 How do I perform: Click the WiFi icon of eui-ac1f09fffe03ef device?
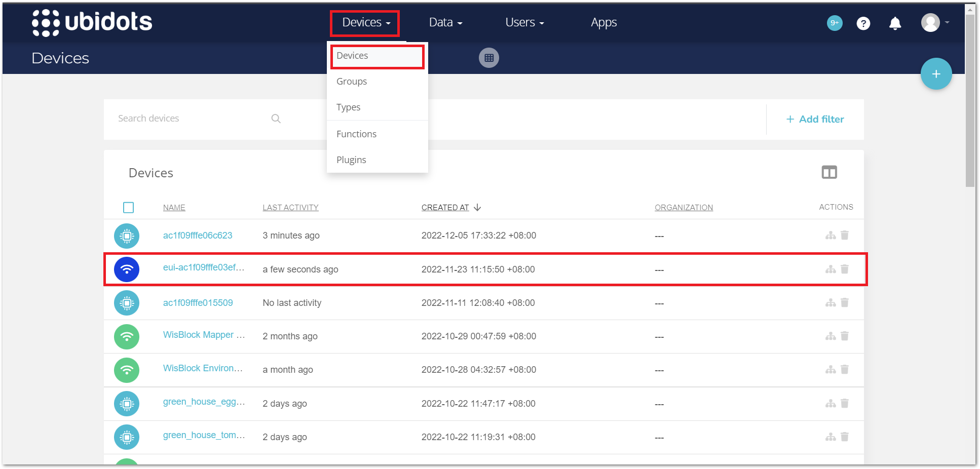(127, 269)
